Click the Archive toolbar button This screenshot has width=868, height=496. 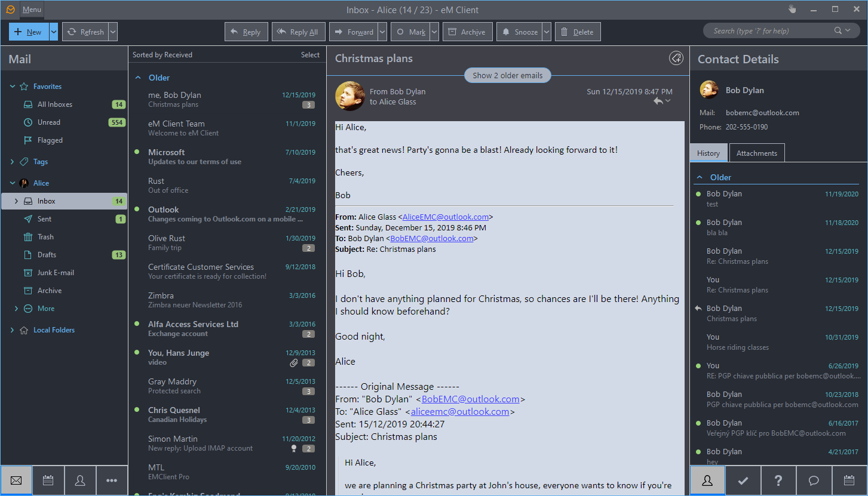click(467, 32)
